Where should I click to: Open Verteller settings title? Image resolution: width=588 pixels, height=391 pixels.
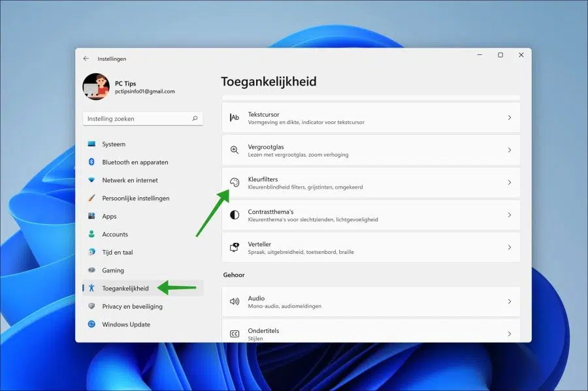[259, 244]
